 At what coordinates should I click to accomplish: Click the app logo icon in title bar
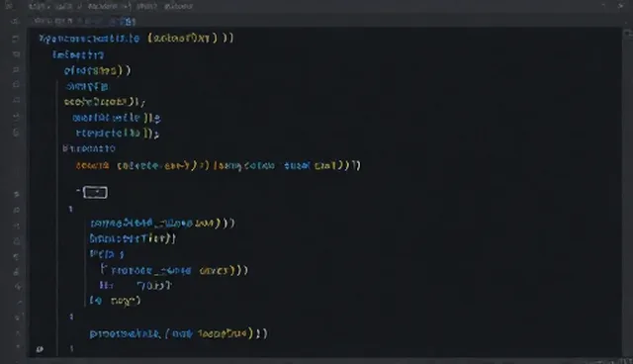pos(9,6)
